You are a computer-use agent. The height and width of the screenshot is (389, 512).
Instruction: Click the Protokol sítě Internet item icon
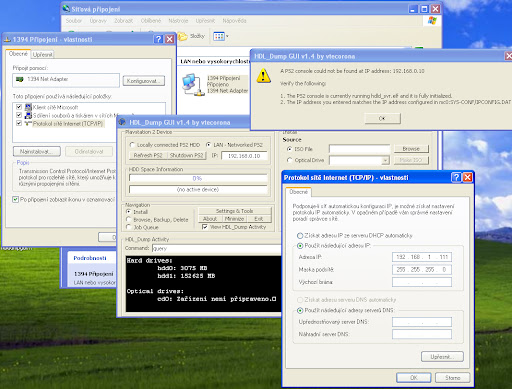pos(28,123)
